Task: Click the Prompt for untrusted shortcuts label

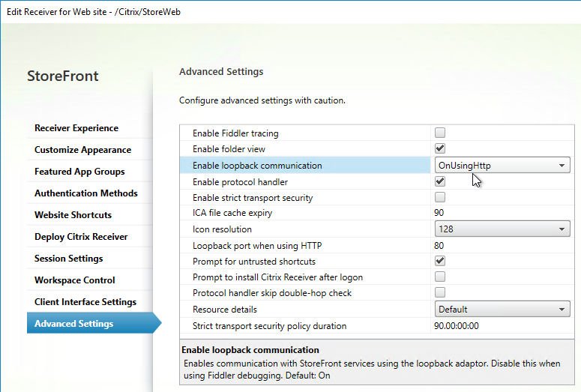Action: pyautogui.click(x=254, y=262)
